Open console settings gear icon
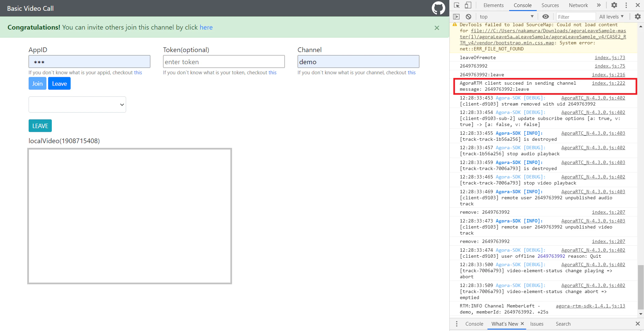The width and height of the screenshot is (644, 331). coord(638,16)
